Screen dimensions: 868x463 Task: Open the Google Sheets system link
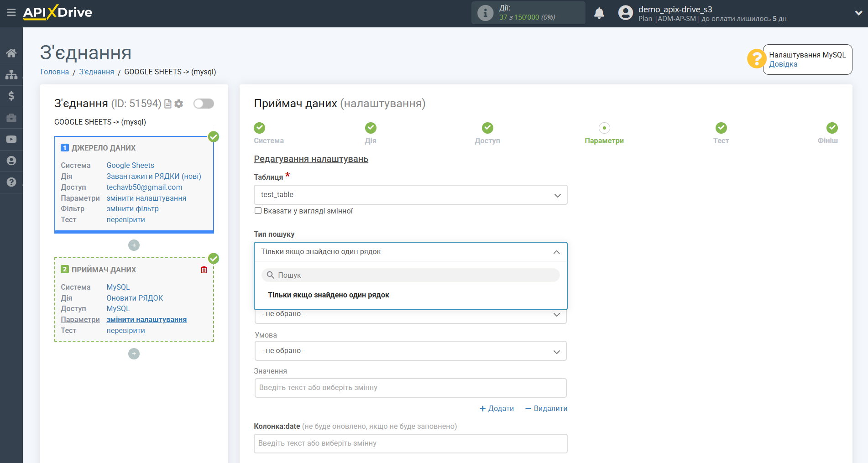(x=131, y=165)
